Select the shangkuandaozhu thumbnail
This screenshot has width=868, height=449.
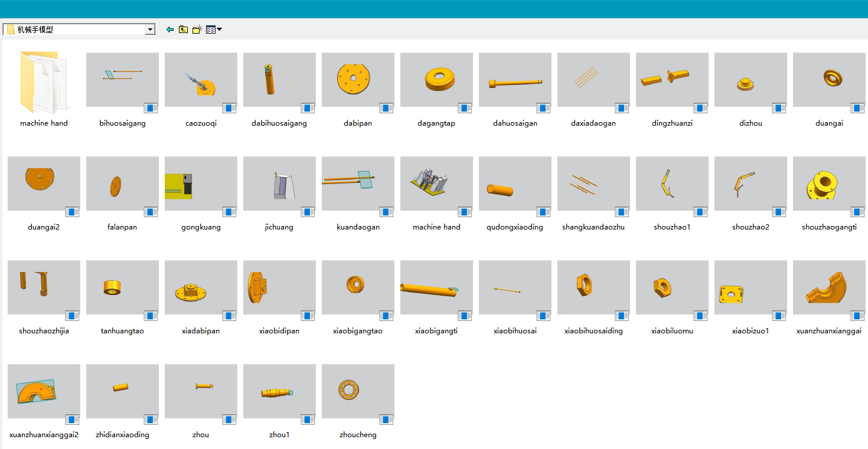pos(593,183)
